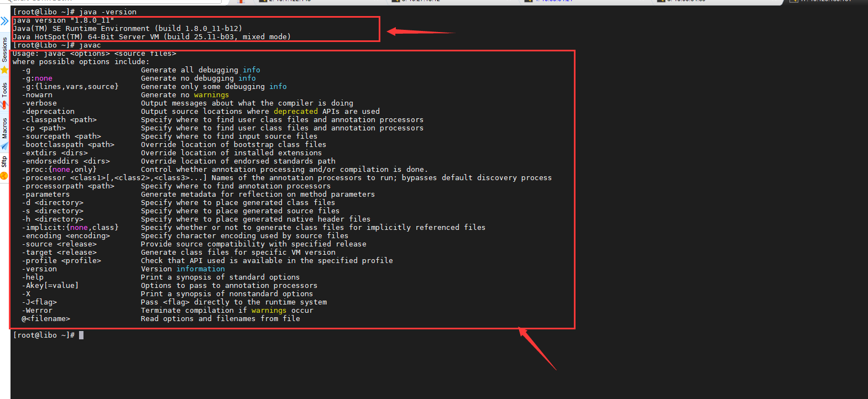
Task: Click the '-target <release>' option
Action: coord(59,253)
